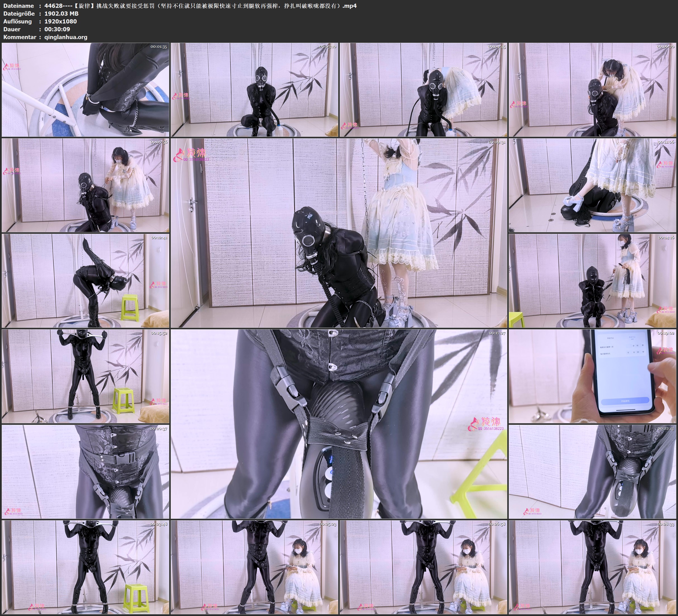Select the frame marked 00:03:10
The image size is (678, 616).
(x=254, y=90)
